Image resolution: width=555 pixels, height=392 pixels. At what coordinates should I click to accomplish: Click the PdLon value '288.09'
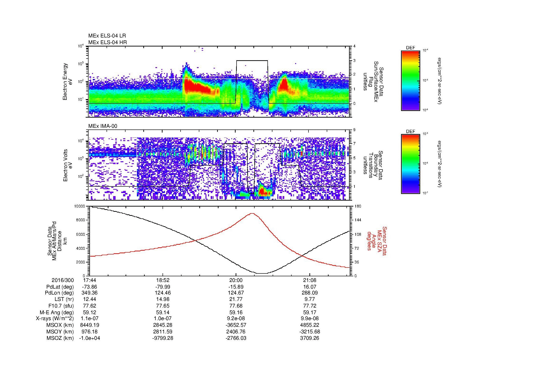click(x=309, y=293)
